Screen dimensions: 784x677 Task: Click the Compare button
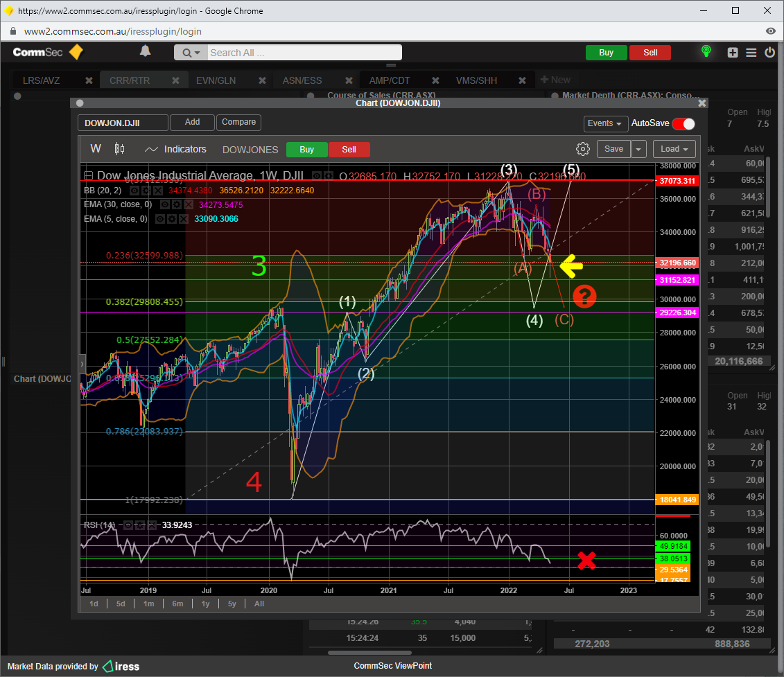(x=238, y=122)
